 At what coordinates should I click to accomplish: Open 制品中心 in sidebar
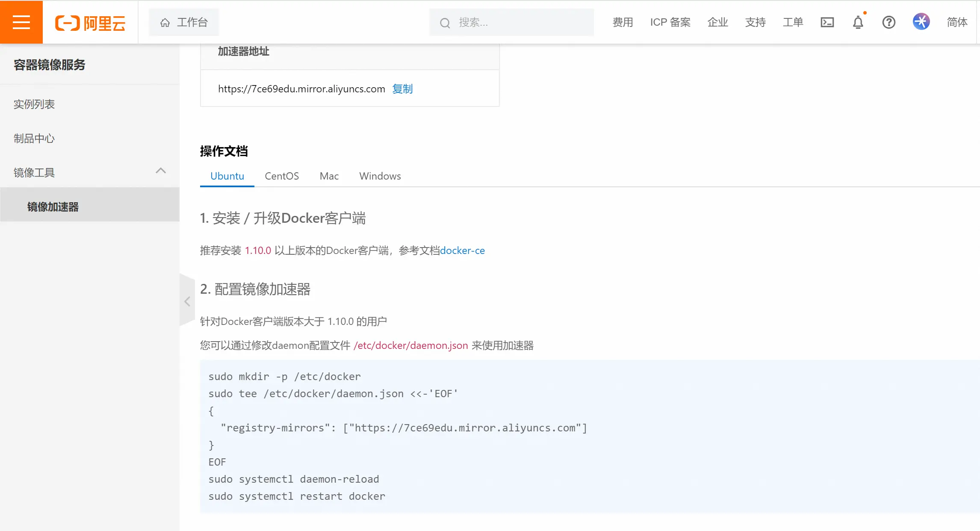click(x=90, y=139)
